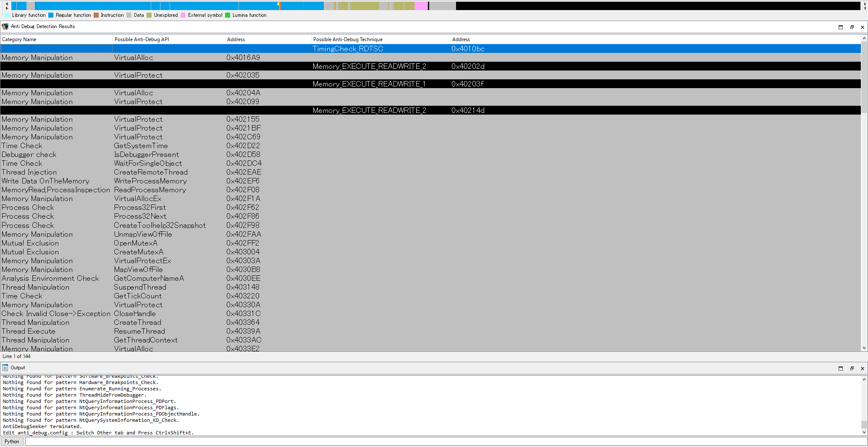Click the Lumina function legend swatch
Screen dimensions: 868x447
pos(228,15)
